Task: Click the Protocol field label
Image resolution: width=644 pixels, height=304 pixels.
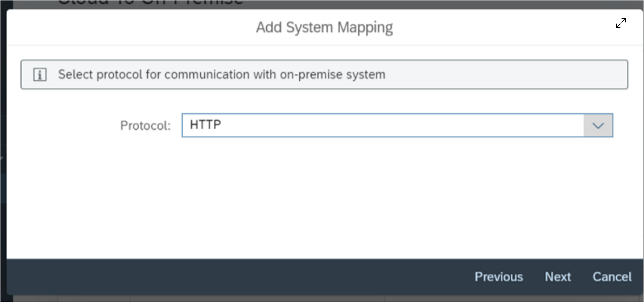Action: tap(145, 126)
